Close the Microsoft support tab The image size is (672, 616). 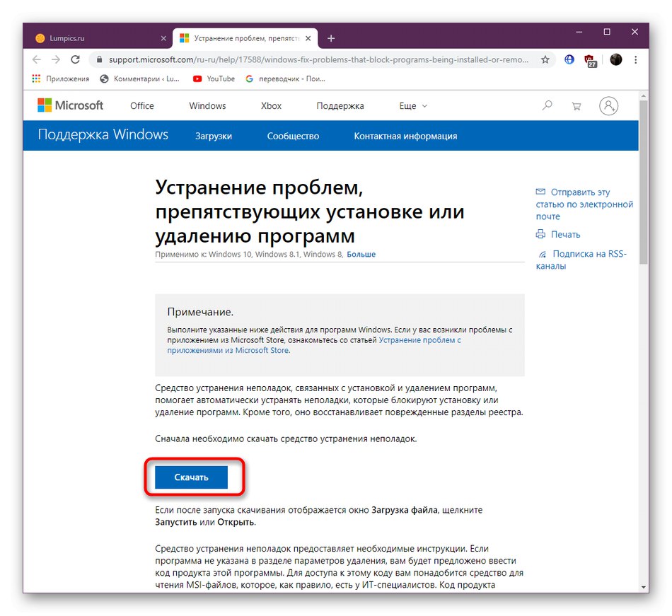[x=308, y=38]
